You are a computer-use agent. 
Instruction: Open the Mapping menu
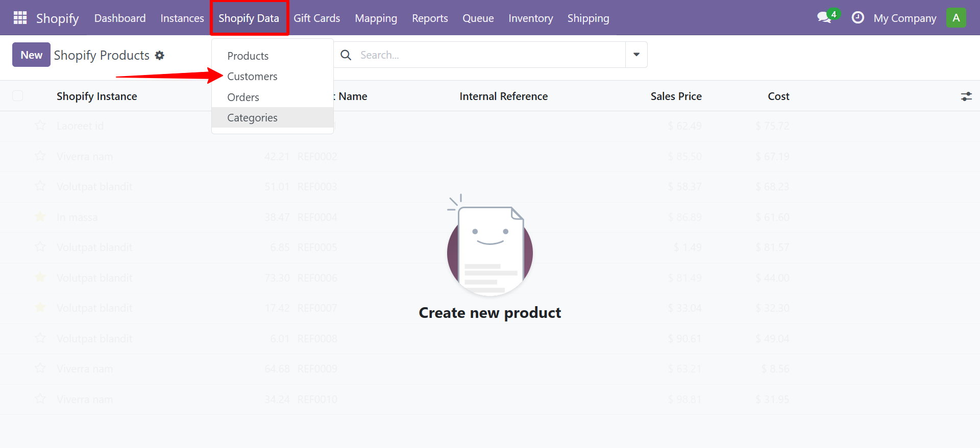pos(376,18)
